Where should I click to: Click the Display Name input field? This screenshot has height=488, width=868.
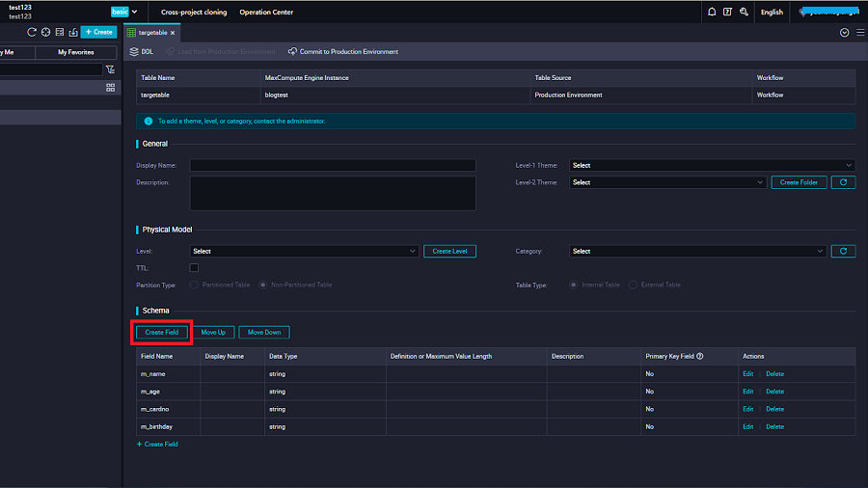[x=333, y=165]
